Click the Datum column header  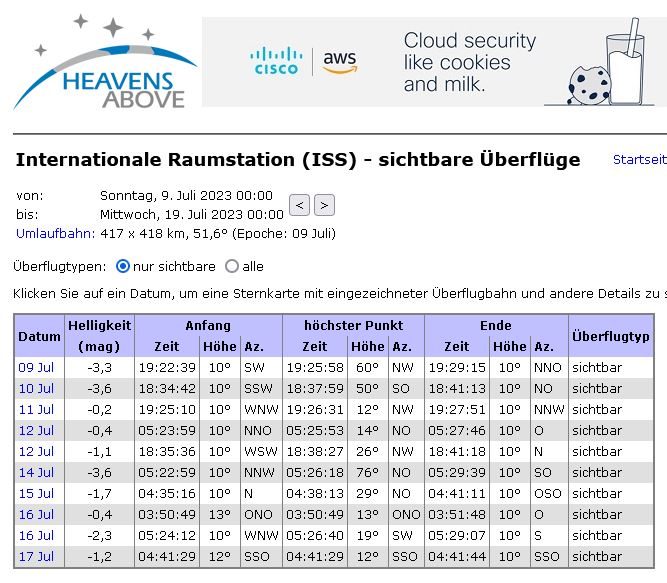(39, 336)
